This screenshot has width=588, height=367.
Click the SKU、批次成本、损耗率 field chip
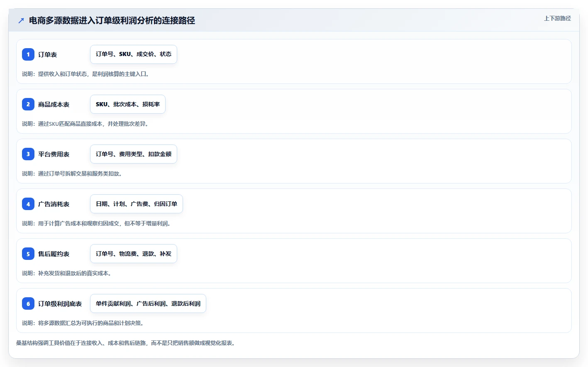(x=128, y=104)
